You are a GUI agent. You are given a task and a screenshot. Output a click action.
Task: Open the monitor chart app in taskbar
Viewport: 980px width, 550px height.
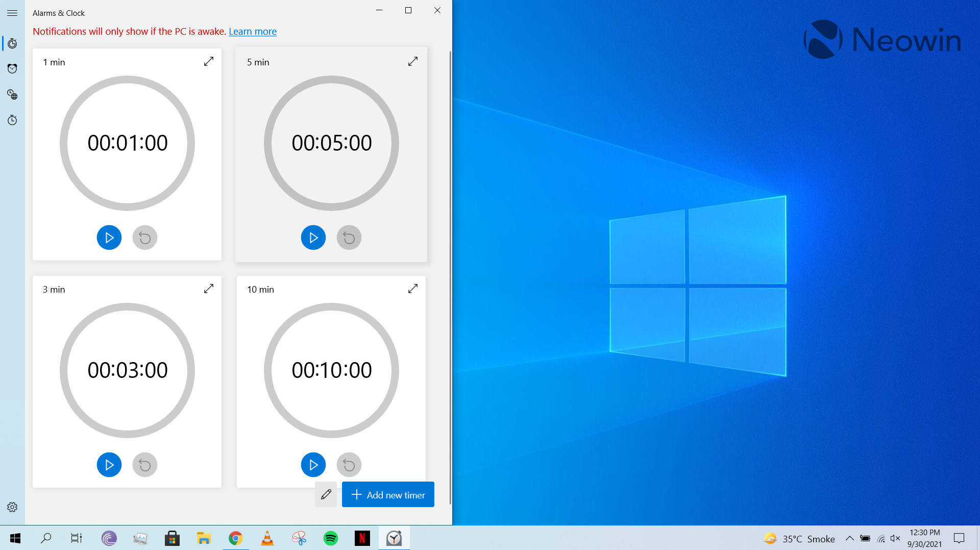click(140, 538)
